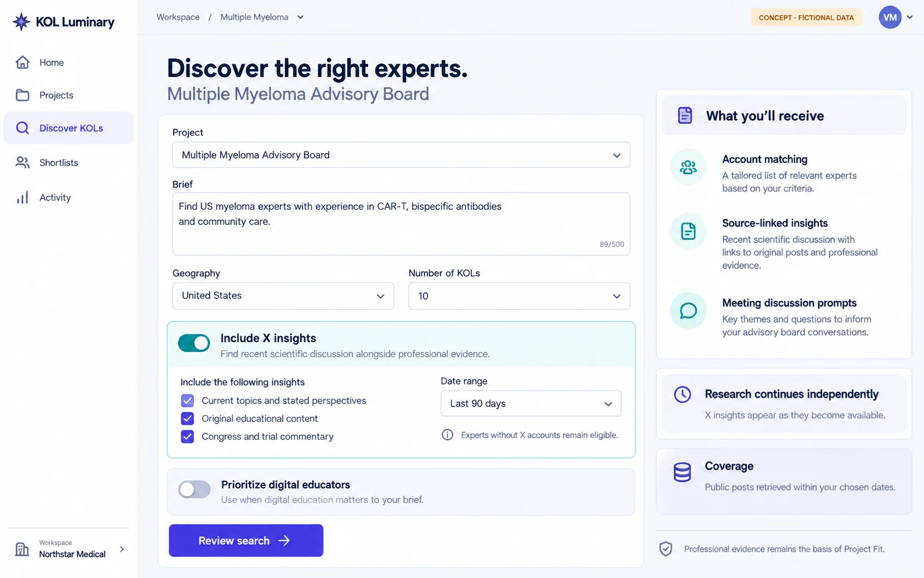The width and height of the screenshot is (924, 578).
Task: Open the Number of KOLs dropdown
Action: [519, 296]
